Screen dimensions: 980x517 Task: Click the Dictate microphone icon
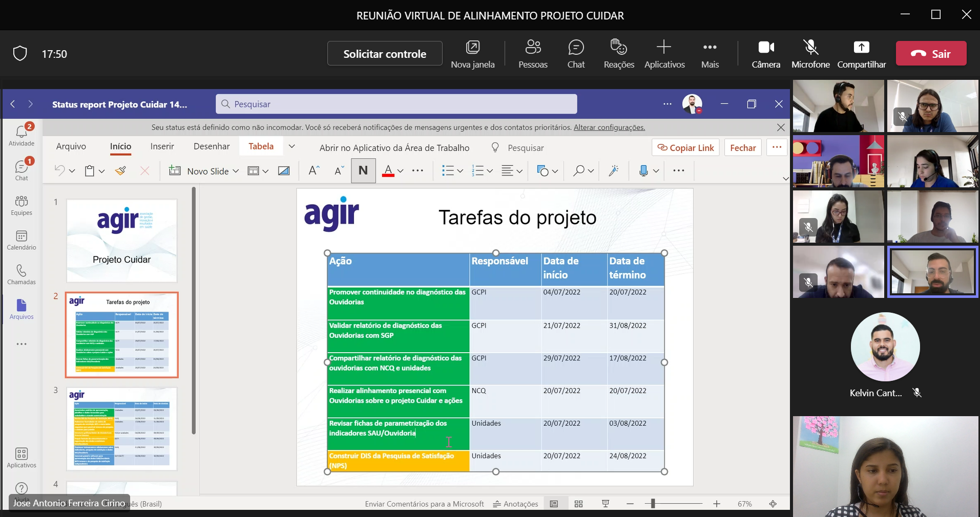(644, 171)
